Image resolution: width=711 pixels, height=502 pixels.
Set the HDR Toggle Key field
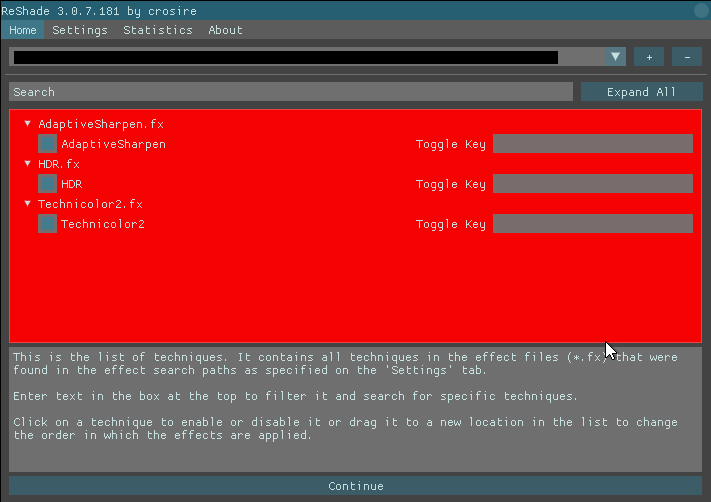tap(593, 184)
